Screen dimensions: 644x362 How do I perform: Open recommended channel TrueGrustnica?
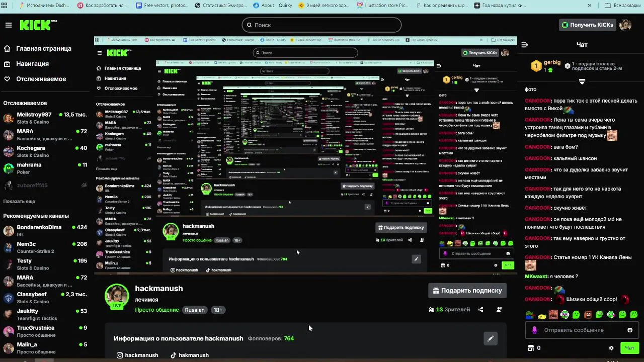(x=45, y=331)
